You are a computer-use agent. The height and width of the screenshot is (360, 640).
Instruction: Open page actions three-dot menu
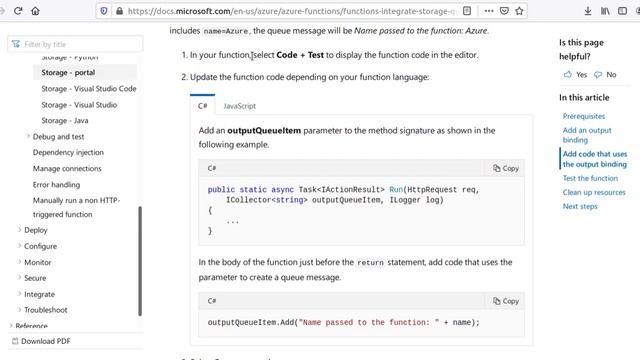pyautogui.click(x=489, y=11)
